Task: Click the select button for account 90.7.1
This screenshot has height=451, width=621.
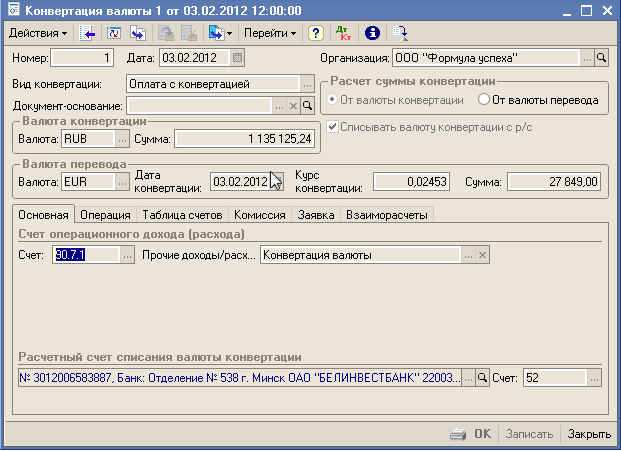Action: pos(127,255)
